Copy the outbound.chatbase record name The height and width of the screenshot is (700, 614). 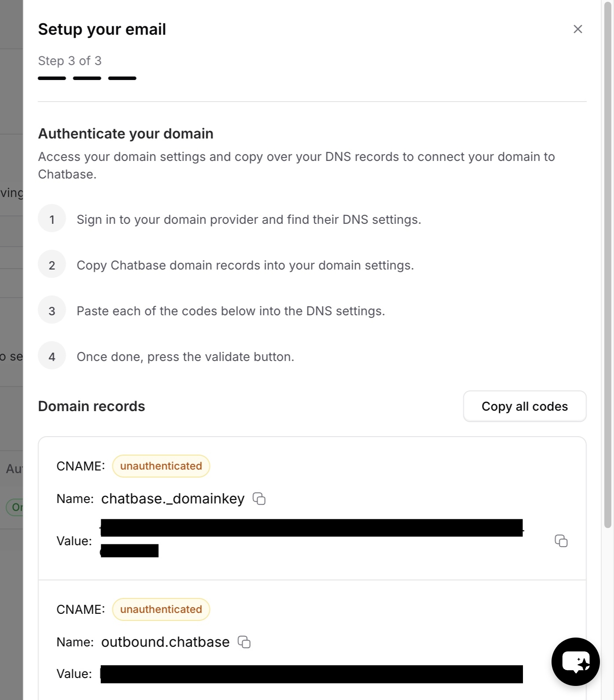click(245, 642)
